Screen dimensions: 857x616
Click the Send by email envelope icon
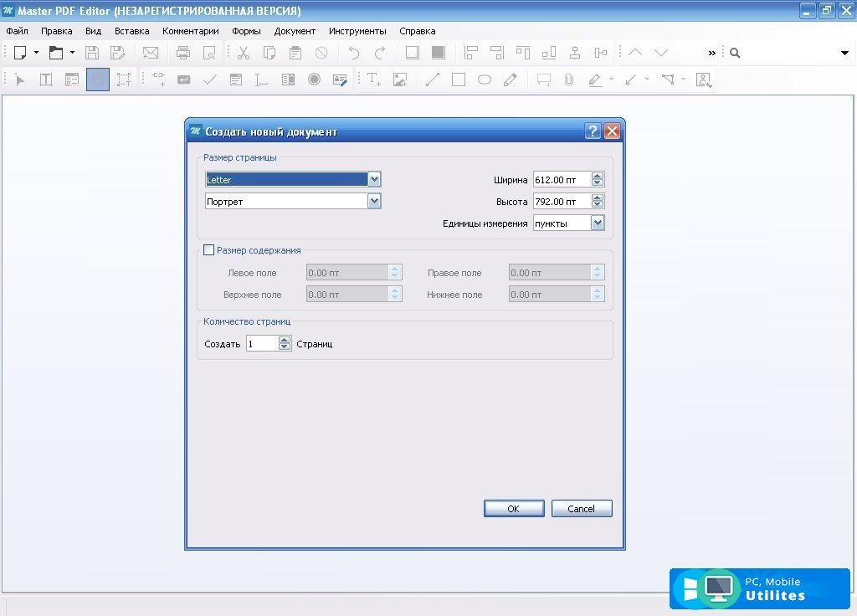click(x=151, y=53)
